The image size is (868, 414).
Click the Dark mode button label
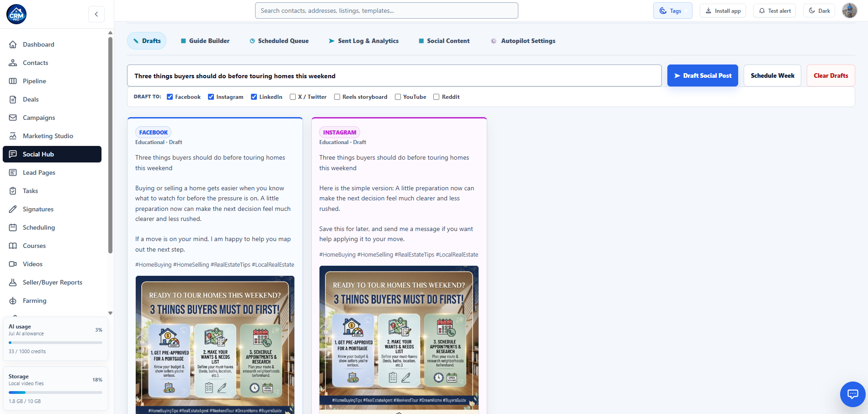coord(824,11)
